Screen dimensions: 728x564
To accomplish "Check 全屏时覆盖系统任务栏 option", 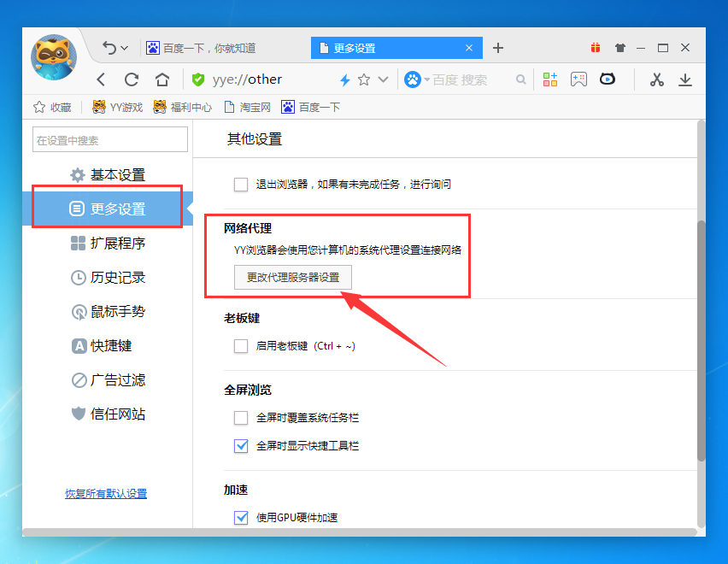I will point(242,418).
